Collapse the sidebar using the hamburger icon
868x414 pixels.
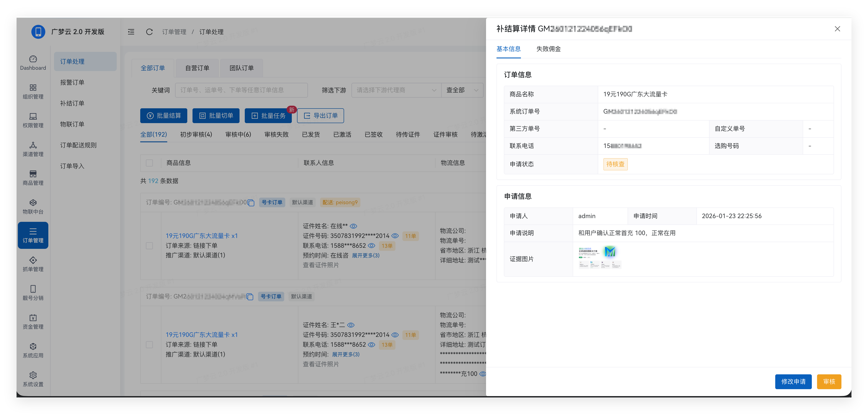tap(131, 32)
